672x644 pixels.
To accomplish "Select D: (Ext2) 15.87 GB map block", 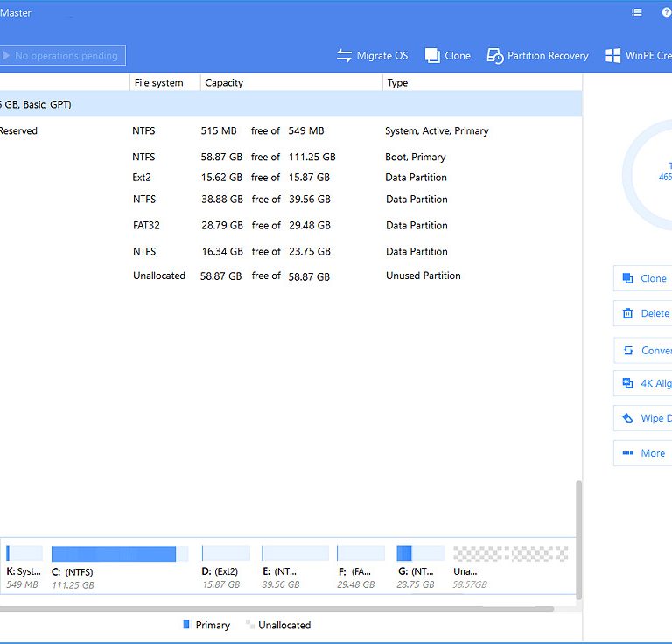I will pos(226,566).
